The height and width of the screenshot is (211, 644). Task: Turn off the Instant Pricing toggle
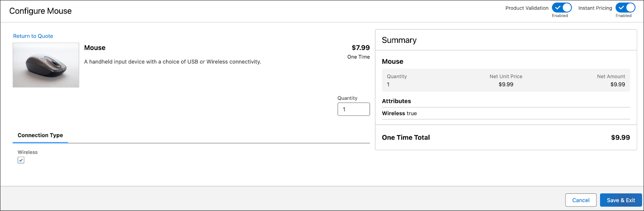click(x=625, y=8)
